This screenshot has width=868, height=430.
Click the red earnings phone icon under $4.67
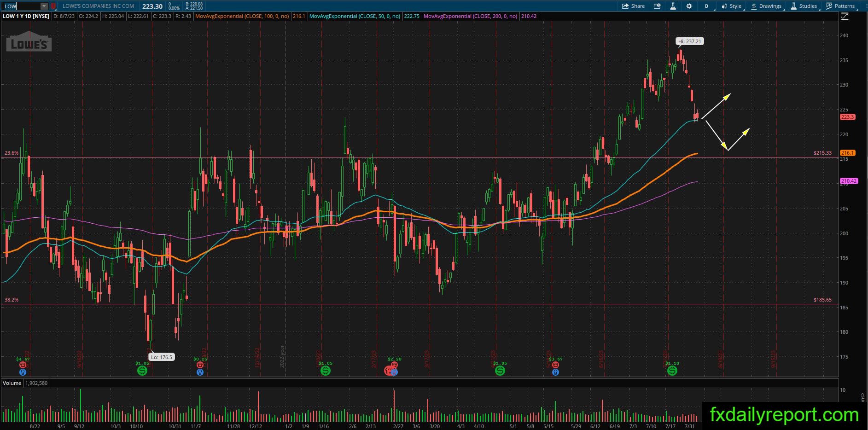pyautogui.click(x=23, y=365)
